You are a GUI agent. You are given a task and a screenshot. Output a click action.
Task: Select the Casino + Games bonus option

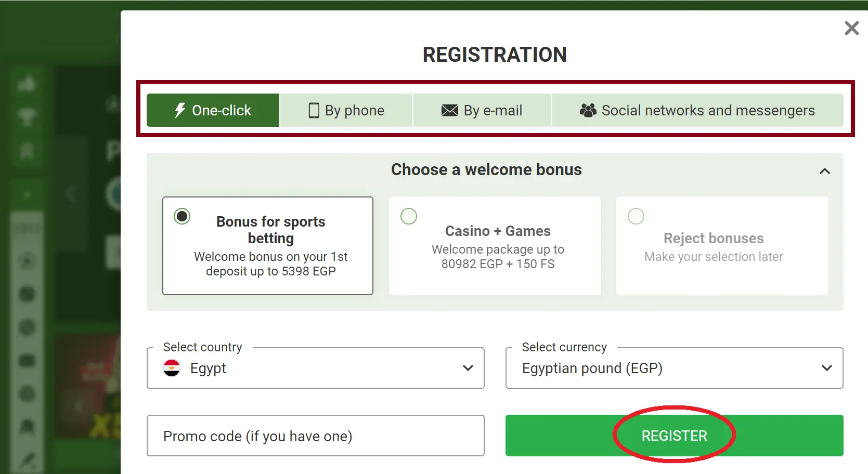tap(409, 216)
